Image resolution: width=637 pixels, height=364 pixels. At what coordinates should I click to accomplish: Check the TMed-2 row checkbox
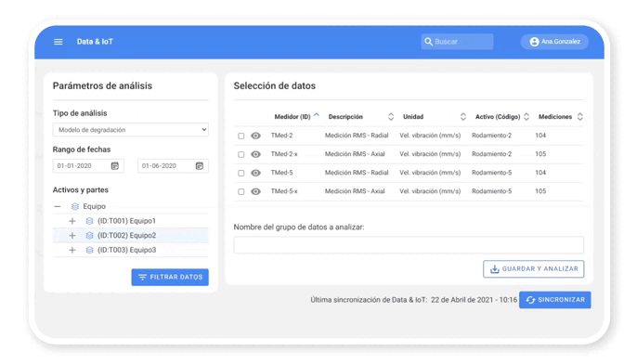click(x=241, y=136)
